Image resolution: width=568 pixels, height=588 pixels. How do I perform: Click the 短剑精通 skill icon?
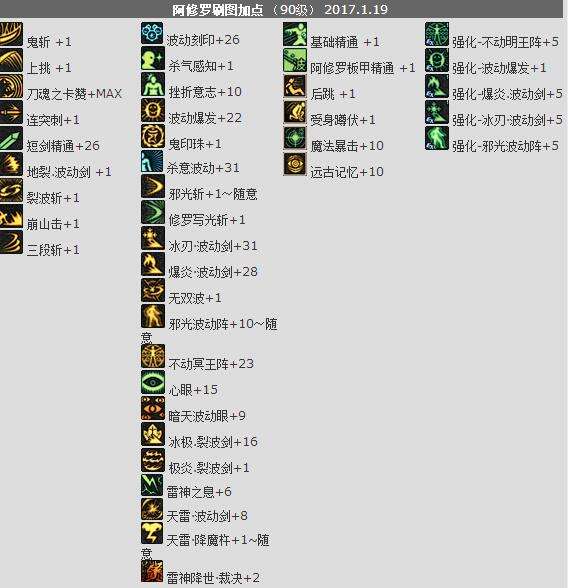[11, 139]
